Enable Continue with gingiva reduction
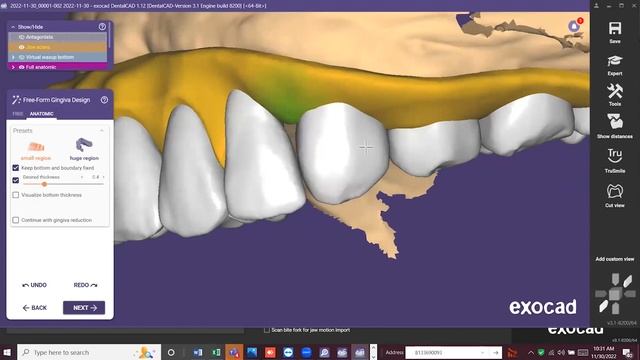 (x=16, y=220)
